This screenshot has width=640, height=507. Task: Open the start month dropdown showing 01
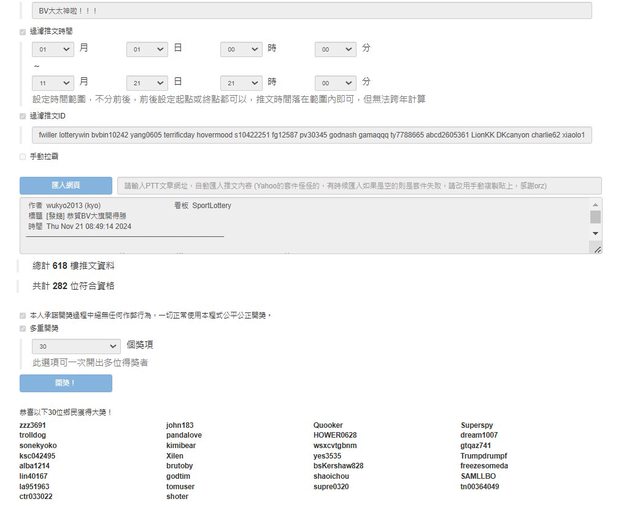tap(52, 48)
